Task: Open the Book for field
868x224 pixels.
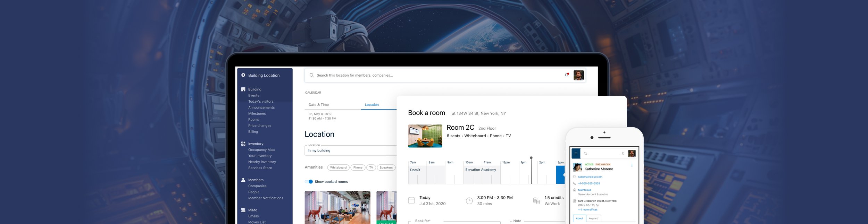Action: (454, 222)
